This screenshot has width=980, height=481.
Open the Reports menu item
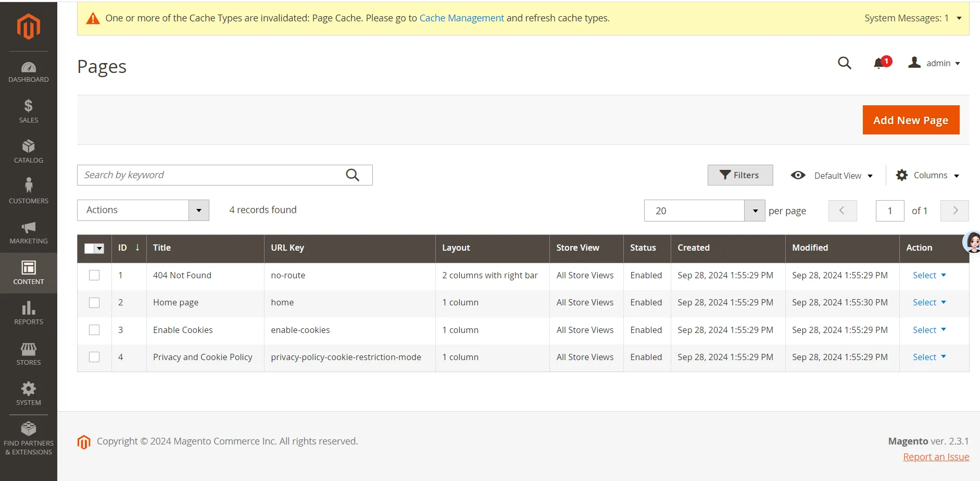(29, 313)
